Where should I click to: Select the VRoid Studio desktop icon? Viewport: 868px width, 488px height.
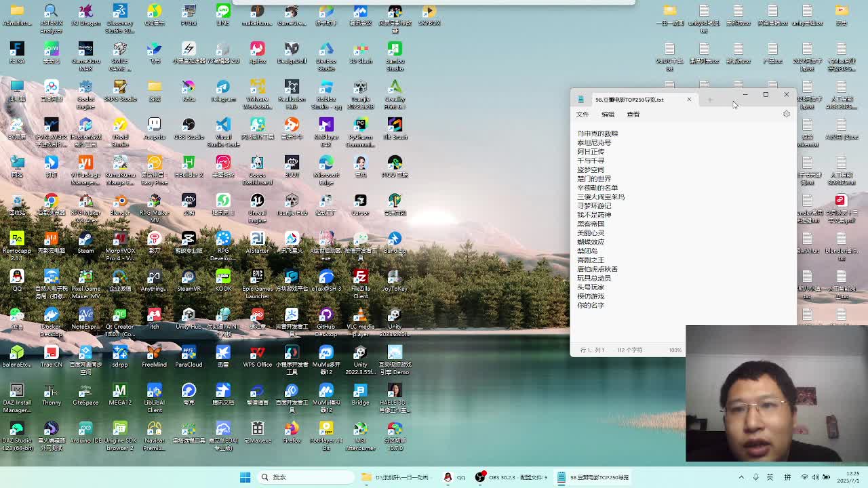[120, 132]
